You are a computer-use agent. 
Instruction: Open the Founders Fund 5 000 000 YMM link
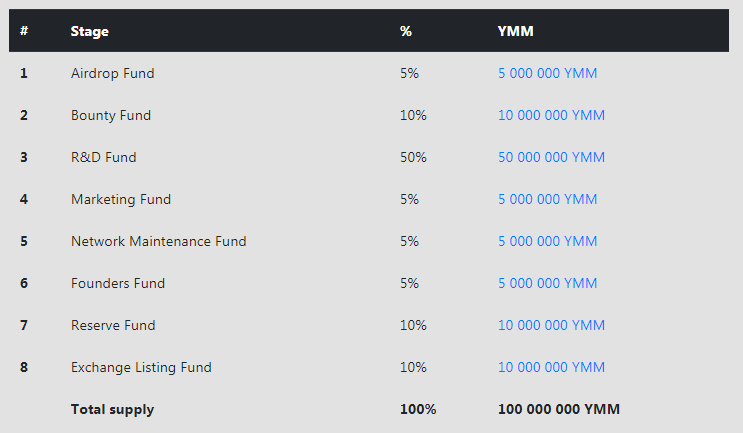(547, 283)
